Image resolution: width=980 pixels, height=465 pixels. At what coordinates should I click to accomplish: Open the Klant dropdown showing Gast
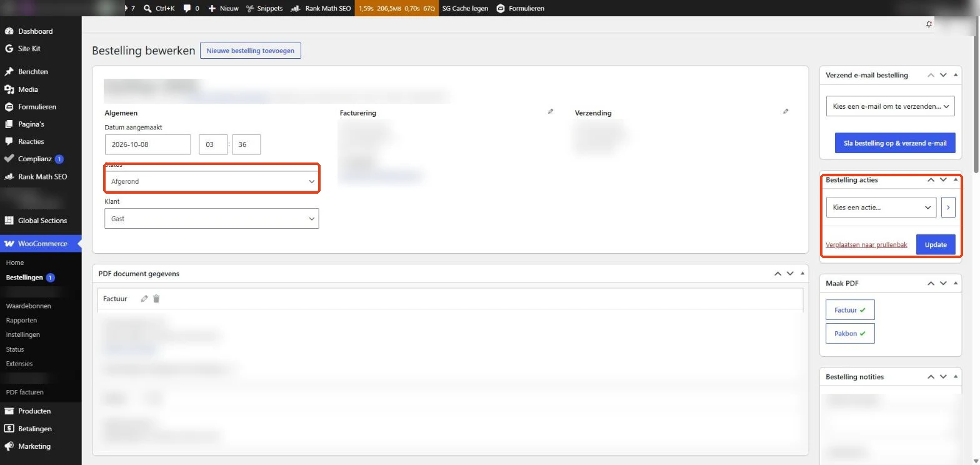pos(212,219)
